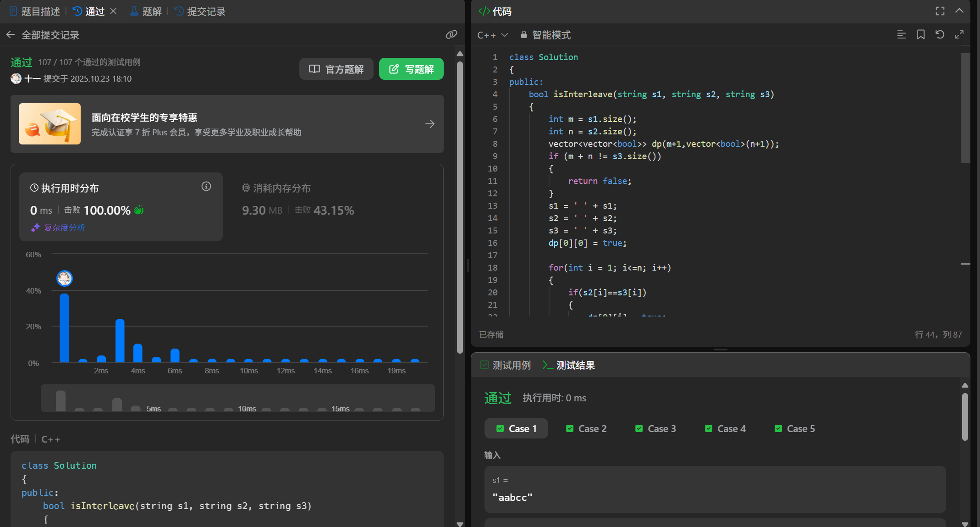Screen dimensions: 980x527
Task: Switch to the 题解 tab
Action: (147, 11)
